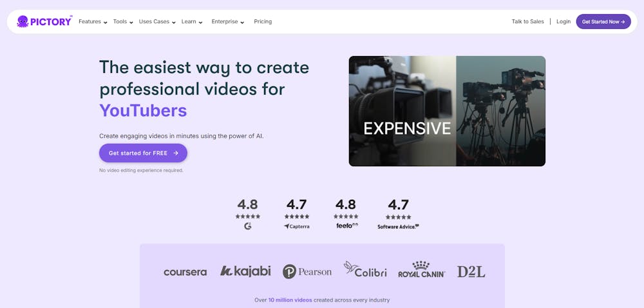Screen dimensions: 644x308
Task: Click 'The easiest way to create' heading
Action: click(204, 68)
